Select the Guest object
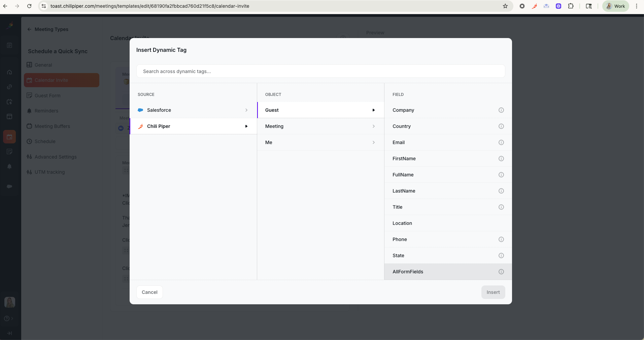The image size is (644, 340). (320, 110)
